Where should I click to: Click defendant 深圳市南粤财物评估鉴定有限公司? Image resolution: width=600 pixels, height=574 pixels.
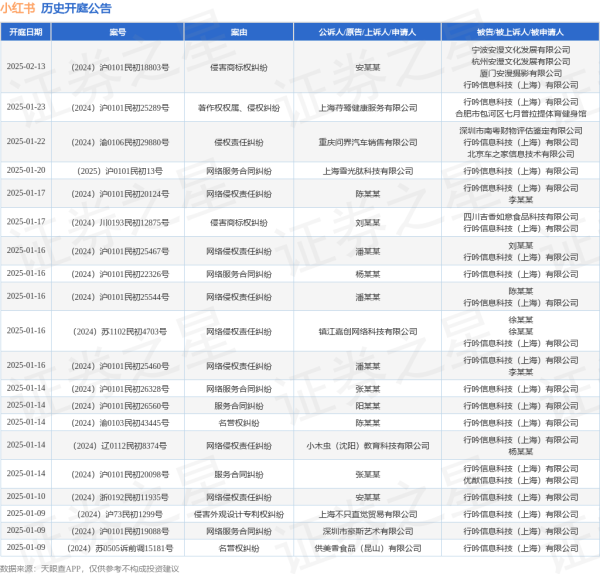(x=521, y=131)
